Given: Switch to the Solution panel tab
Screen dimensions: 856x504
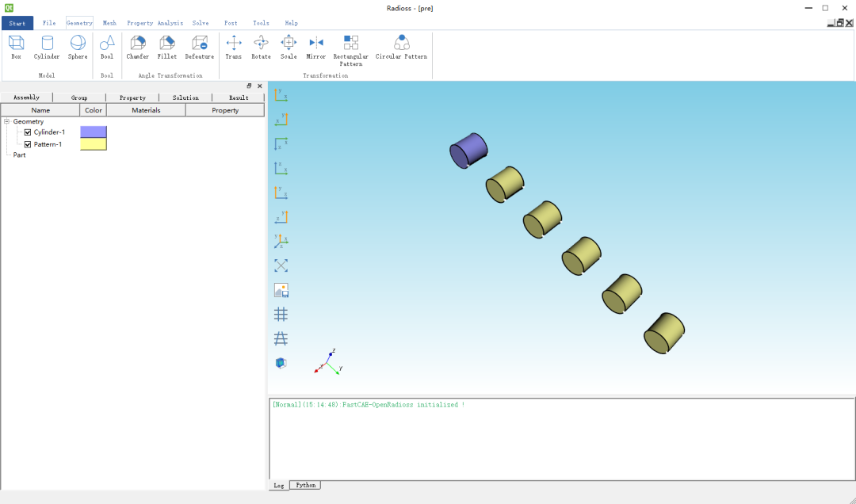Looking at the screenshot, I should tap(185, 97).
